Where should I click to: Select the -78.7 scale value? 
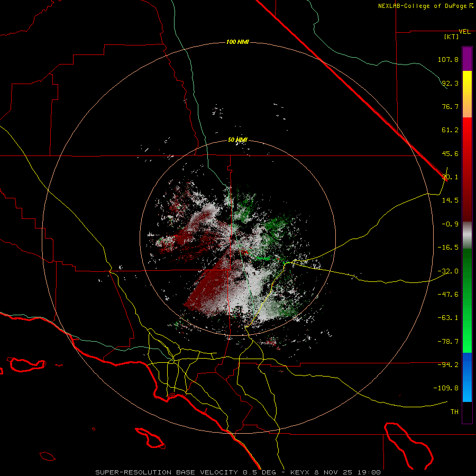point(448,342)
